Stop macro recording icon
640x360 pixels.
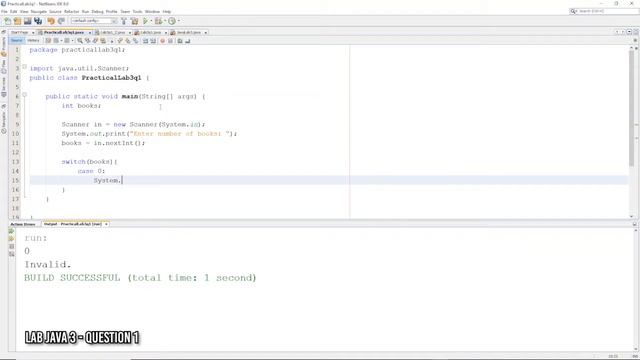coord(171,41)
